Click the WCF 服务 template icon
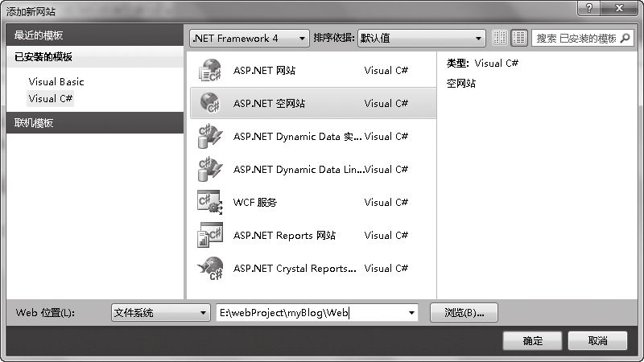 [210, 202]
